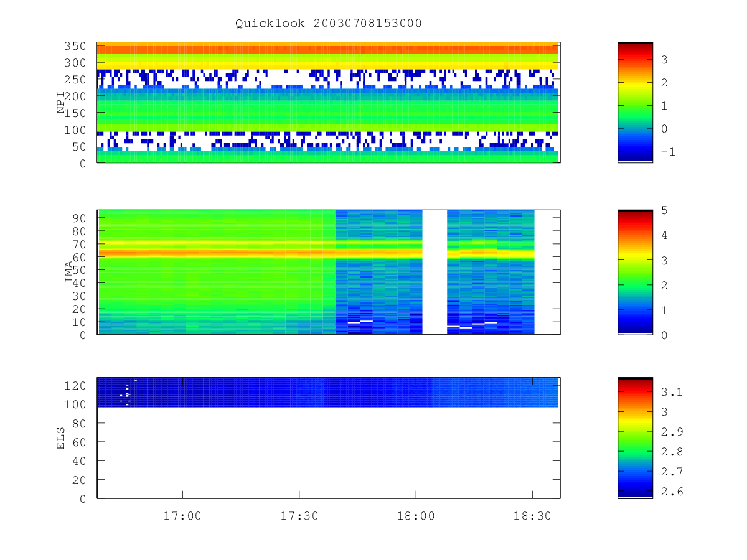Screen dimensions: 747x560
Task: Click the "4" label on IMA colorbar
Action: [664, 235]
